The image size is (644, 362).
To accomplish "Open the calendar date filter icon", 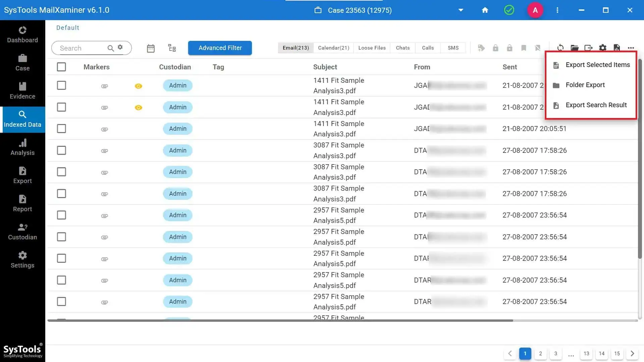I will (151, 48).
